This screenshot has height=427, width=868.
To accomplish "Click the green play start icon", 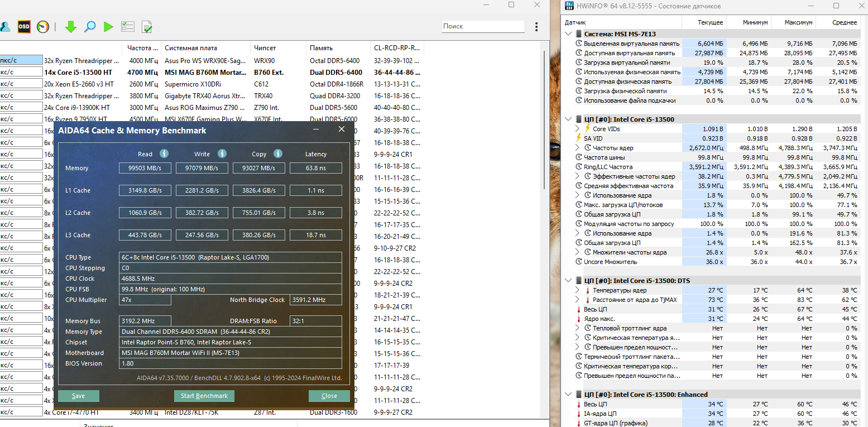I will pos(108,26).
